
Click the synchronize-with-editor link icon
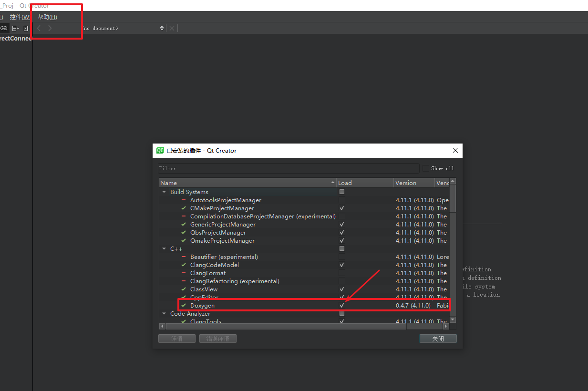point(4,28)
